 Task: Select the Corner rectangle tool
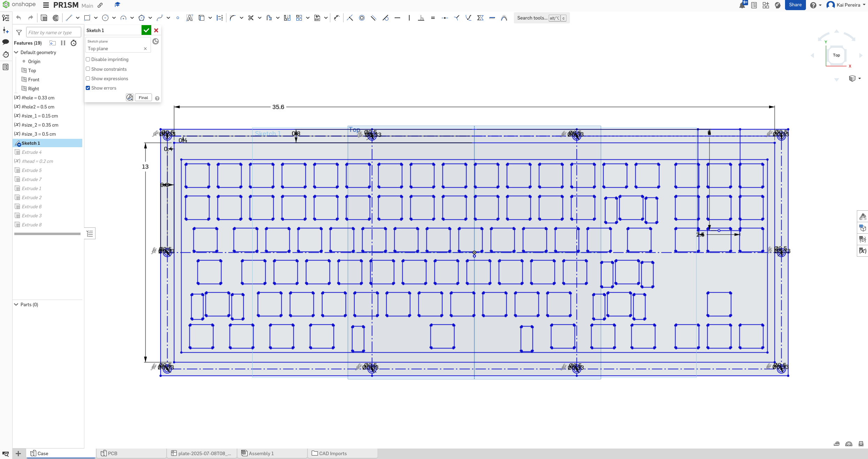[87, 18]
